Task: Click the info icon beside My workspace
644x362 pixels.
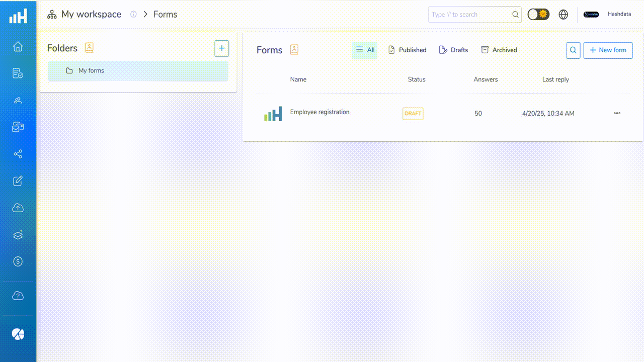Action: [133, 15]
